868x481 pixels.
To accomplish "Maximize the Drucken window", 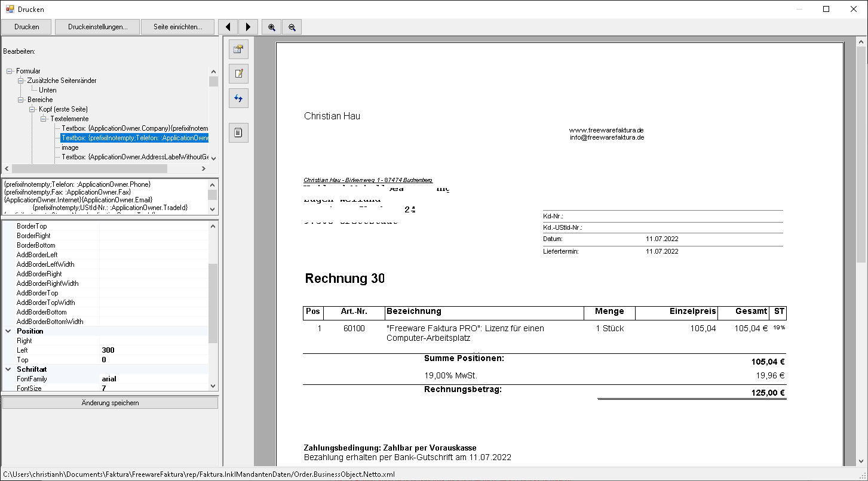I will tap(826, 9).
